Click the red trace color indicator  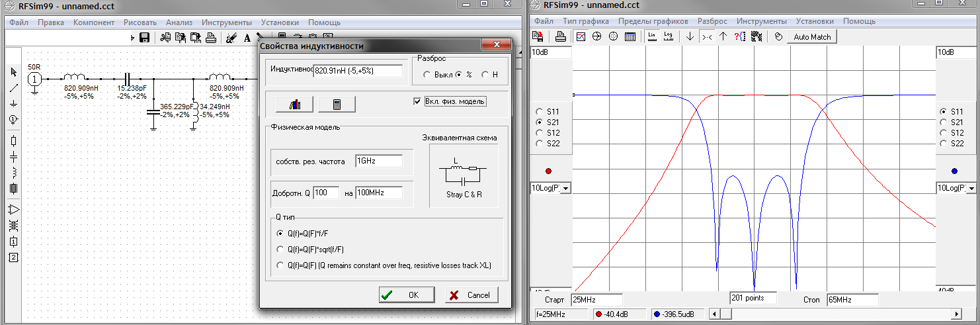tap(548, 171)
